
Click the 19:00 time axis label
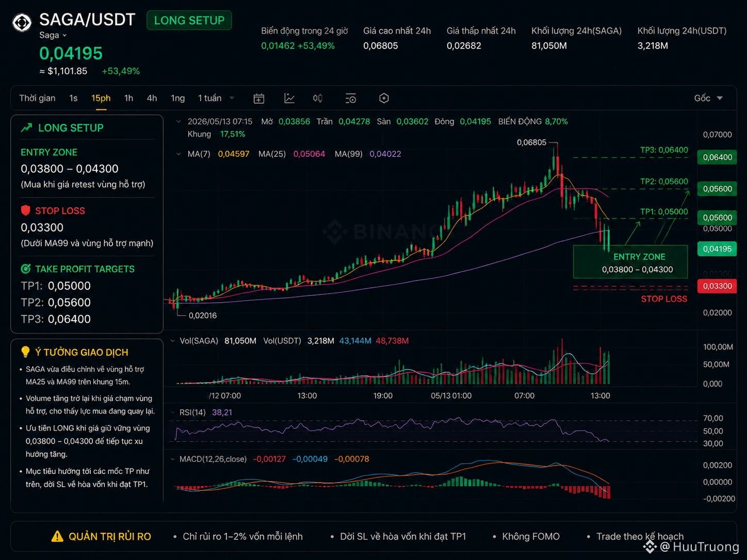[x=383, y=396]
